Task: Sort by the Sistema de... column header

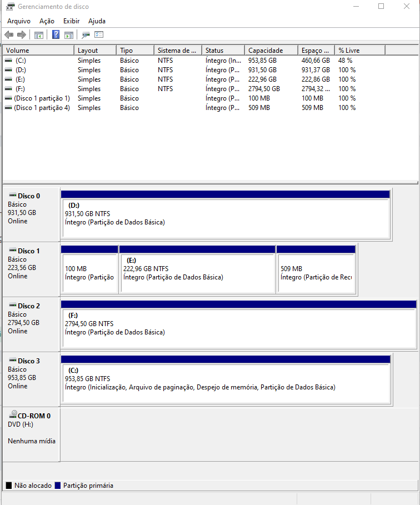Action: click(178, 51)
